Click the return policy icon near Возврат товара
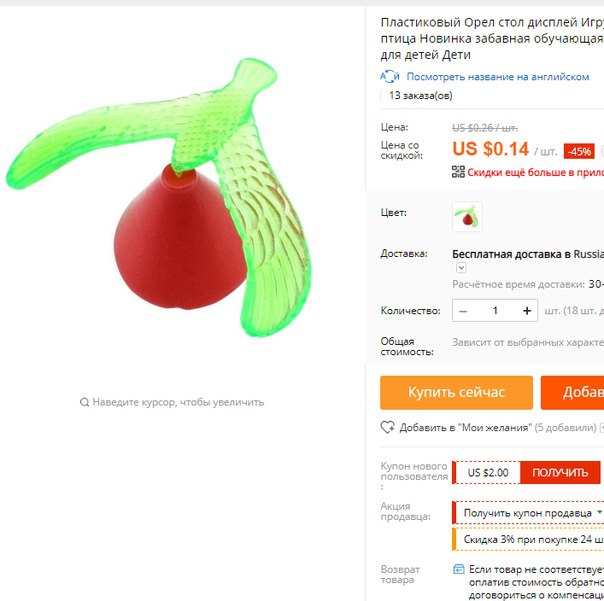This screenshot has height=601, width=604. point(458,569)
